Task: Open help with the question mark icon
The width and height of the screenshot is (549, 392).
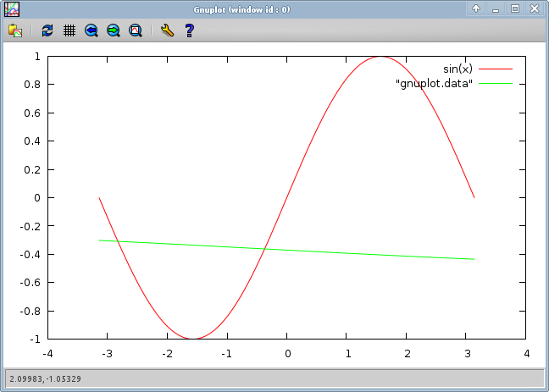Action: point(190,30)
